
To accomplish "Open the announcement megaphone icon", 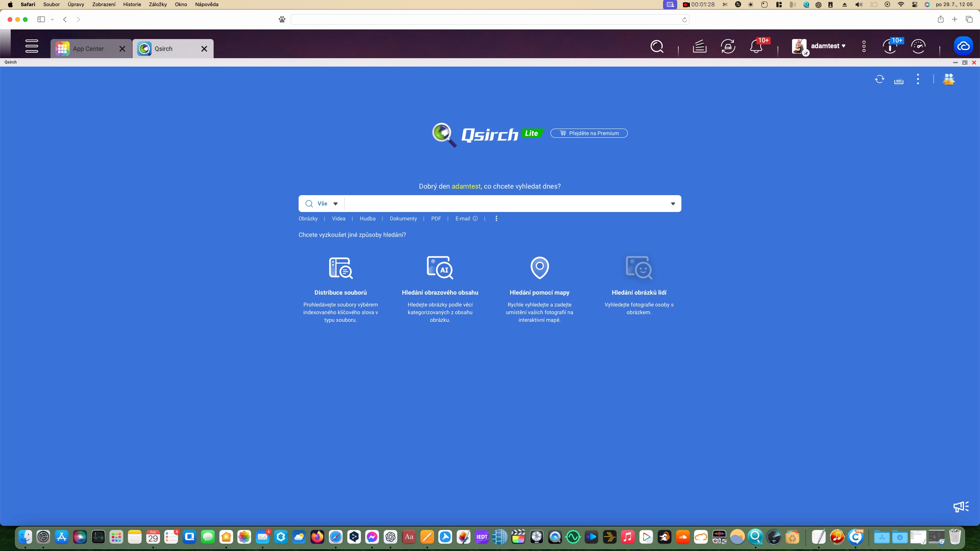I will point(960,507).
